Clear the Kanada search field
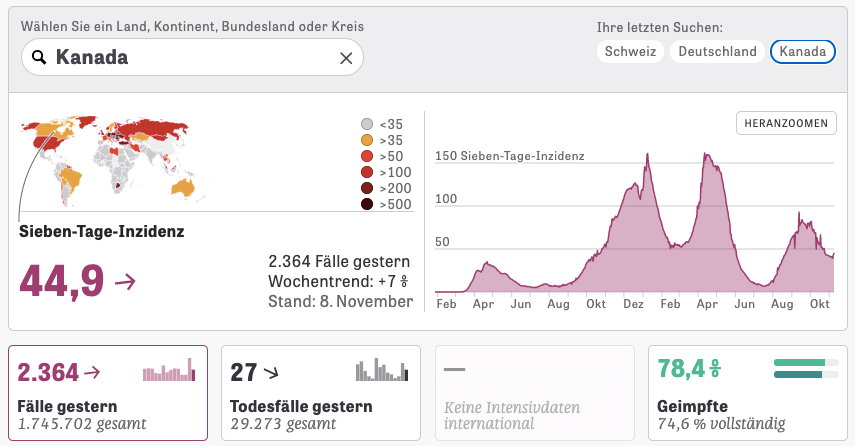855x446 pixels. [346, 58]
